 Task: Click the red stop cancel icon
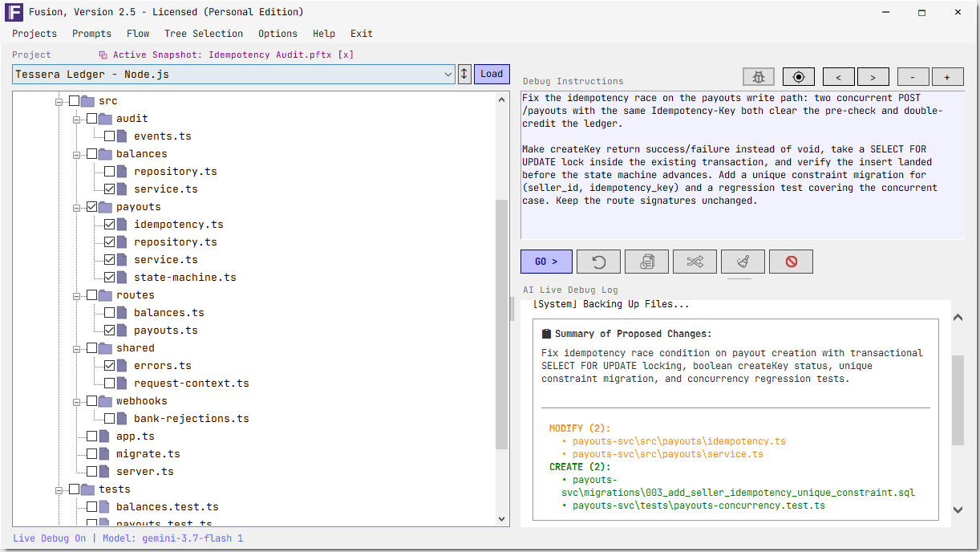792,262
